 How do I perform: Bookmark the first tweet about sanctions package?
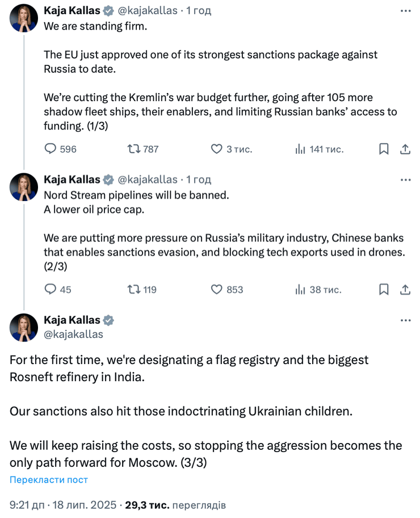(x=384, y=149)
